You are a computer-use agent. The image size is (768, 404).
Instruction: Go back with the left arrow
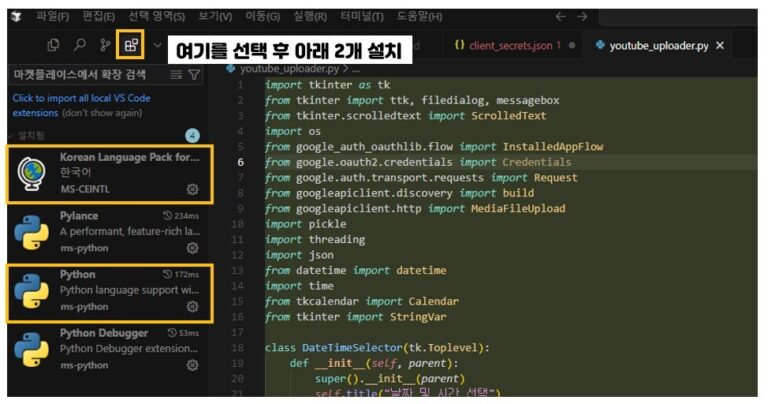[x=561, y=17]
